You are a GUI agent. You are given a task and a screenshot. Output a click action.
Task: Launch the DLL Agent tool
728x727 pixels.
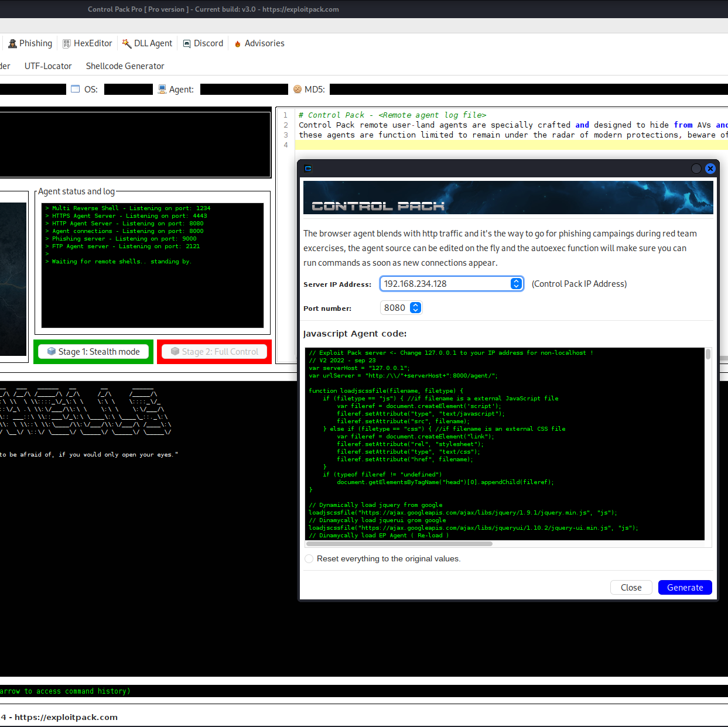pyautogui.click(x=147, y=43)
